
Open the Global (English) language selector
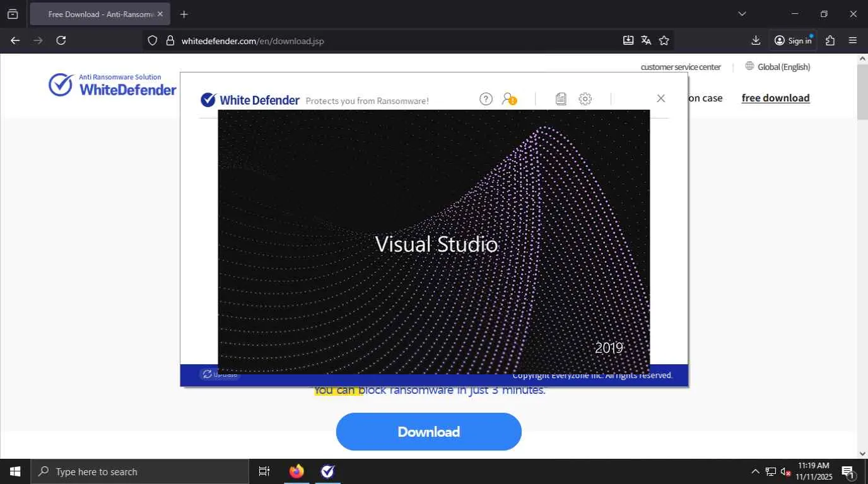point(777,67)
